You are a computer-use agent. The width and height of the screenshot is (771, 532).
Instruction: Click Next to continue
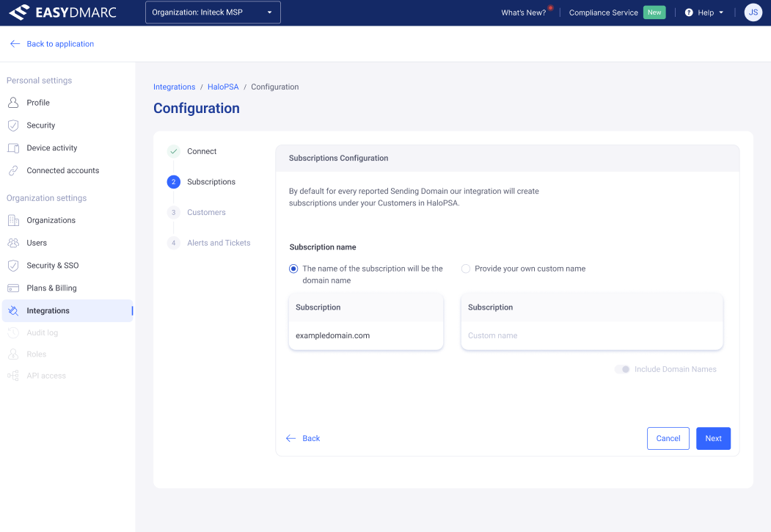point(713,438)
